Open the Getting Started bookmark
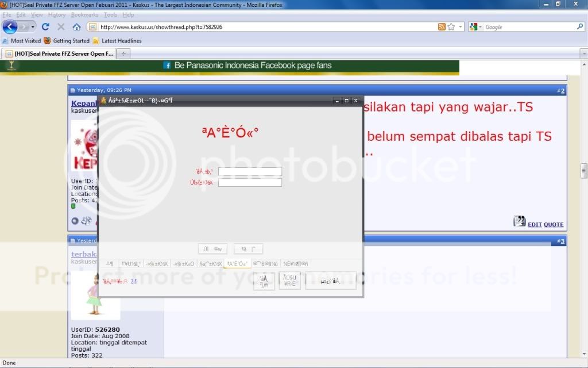This screenshot has height=368, width=588. [67, 41]
